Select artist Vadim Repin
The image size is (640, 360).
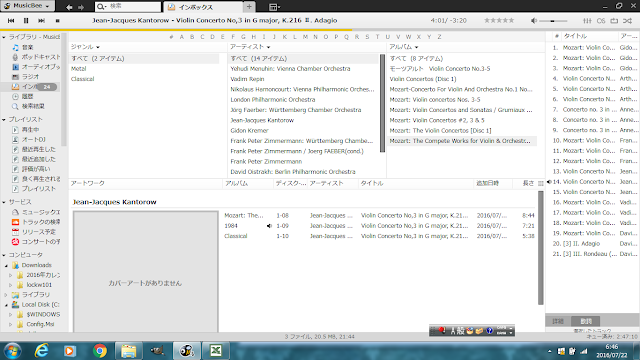click(x=247, y=79)
